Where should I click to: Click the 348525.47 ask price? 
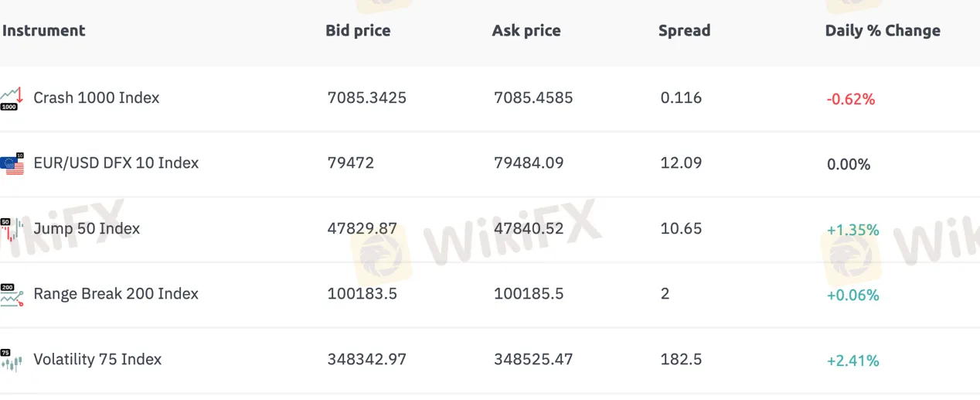point(533,360)
